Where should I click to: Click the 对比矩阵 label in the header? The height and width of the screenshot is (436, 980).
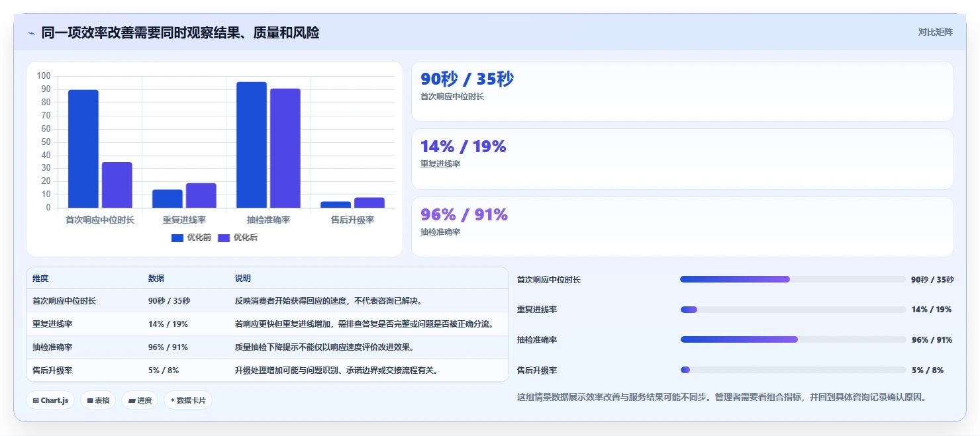tap(935, 32)
